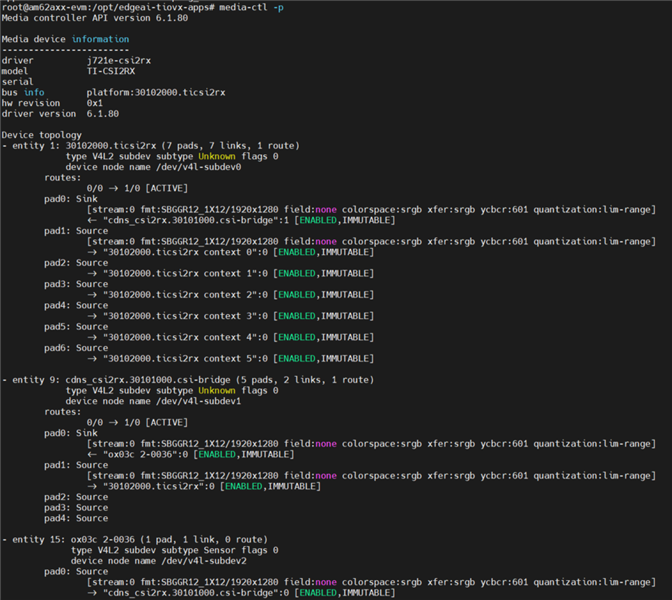
Task: Click the 'ticsi2rx context 1' link line
Action: pos(231,273)
